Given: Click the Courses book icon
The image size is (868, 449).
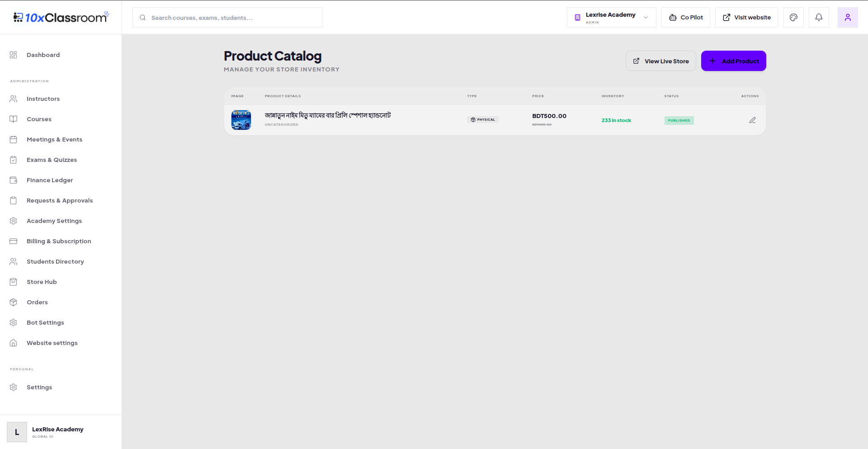Looking at the screenshot, I should (14, 119).
